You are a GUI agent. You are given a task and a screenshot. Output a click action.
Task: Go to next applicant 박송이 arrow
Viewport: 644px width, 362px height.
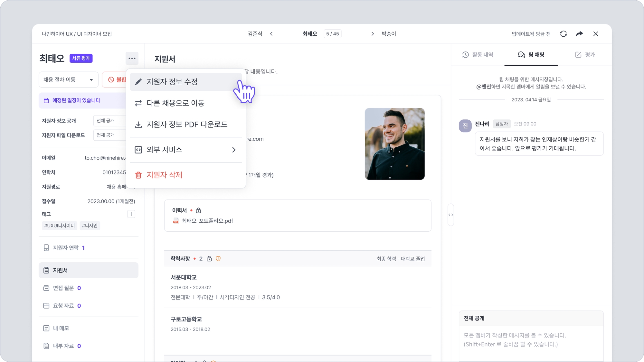[x=373, y=34]
